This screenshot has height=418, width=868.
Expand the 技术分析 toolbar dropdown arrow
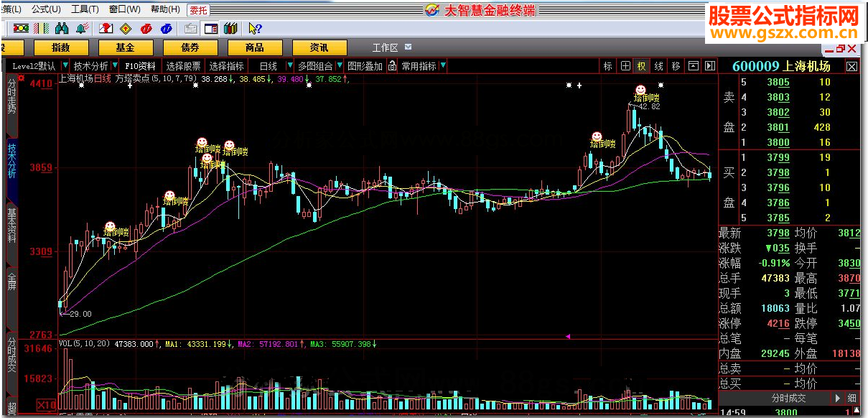(x=116, y=66)
